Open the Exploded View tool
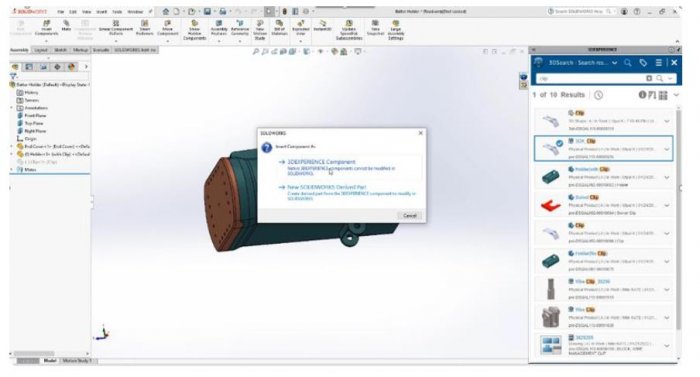 click(300, 23)
